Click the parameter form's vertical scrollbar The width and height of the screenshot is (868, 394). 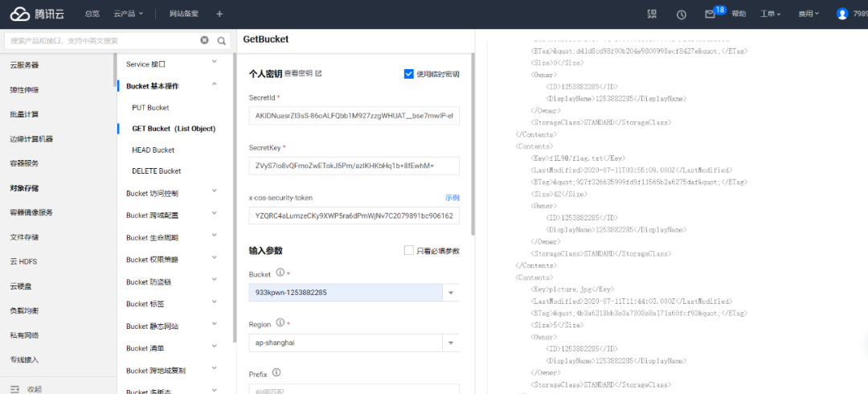pyautogui.click(x=473, y=144)
